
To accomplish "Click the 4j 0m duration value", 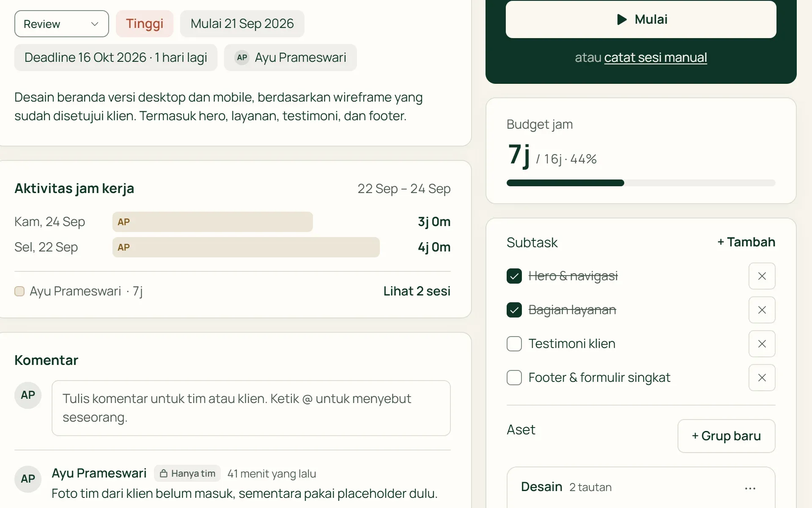I will coord(434,247).
